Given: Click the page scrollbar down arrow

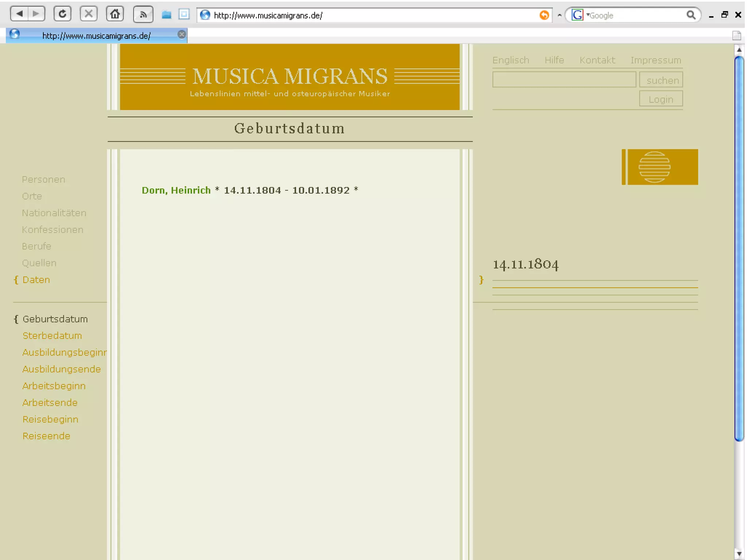Looking at the screenshot, I should tap(739, 554).
